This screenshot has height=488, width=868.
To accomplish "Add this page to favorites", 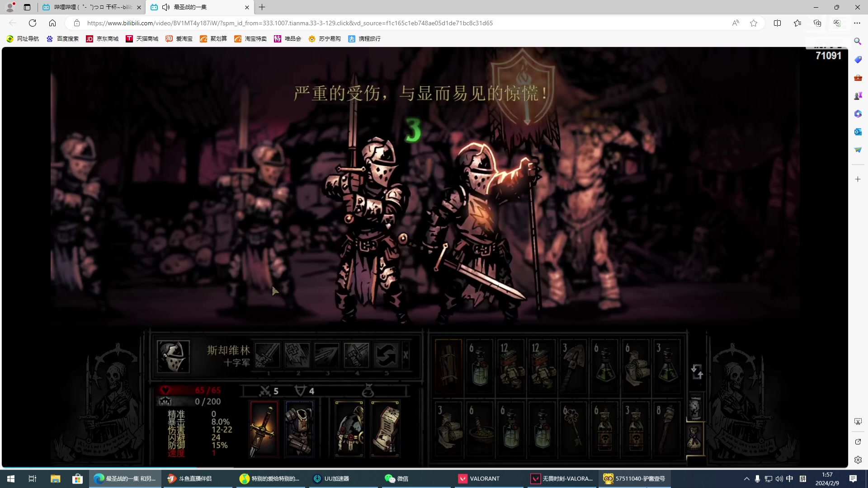I will point(754,23).
